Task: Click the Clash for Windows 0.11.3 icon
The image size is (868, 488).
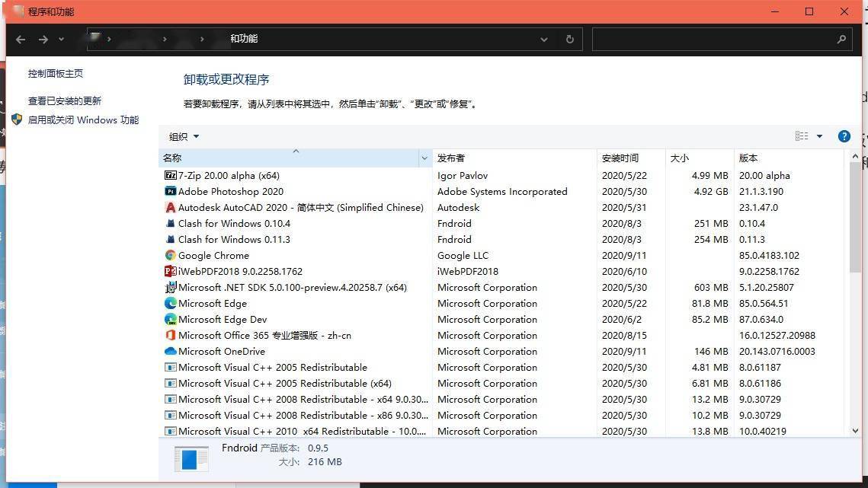Action: (171, 240)
